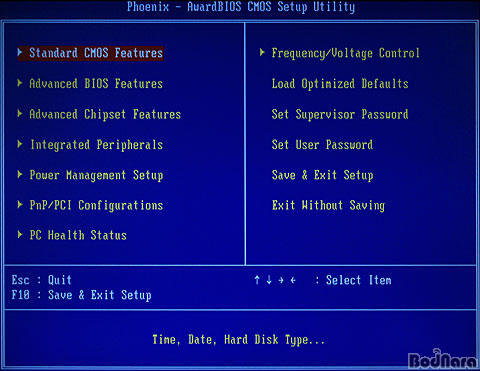Click arrow beside Advanced Chipset Features
The height and width of the screenshot is (371, 480).
click(x=20, y=114)
